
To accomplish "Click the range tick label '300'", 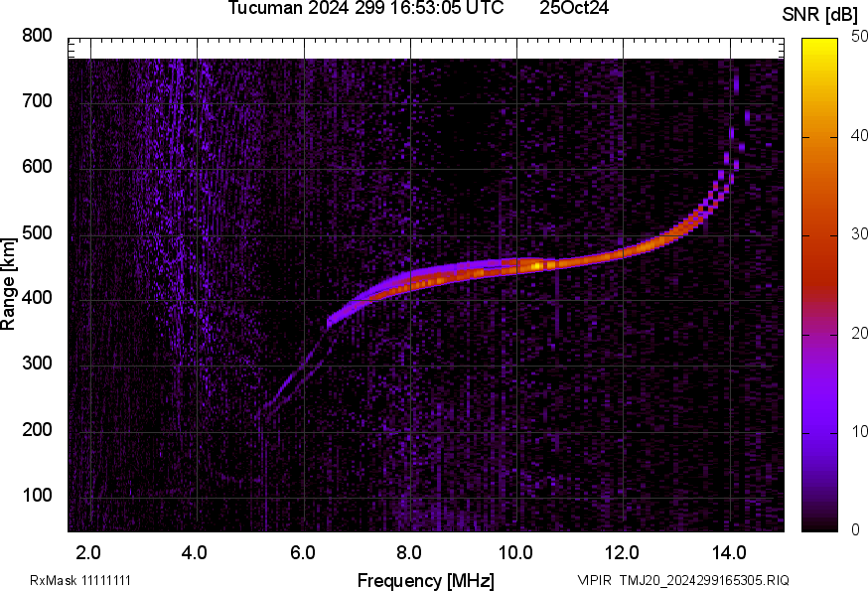I will click(37, 364).
